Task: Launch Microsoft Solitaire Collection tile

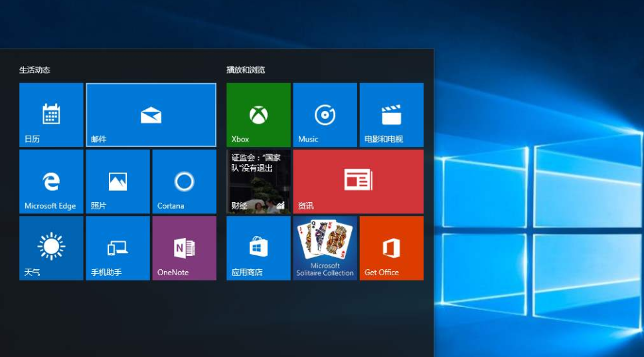Action: (325, 247)
